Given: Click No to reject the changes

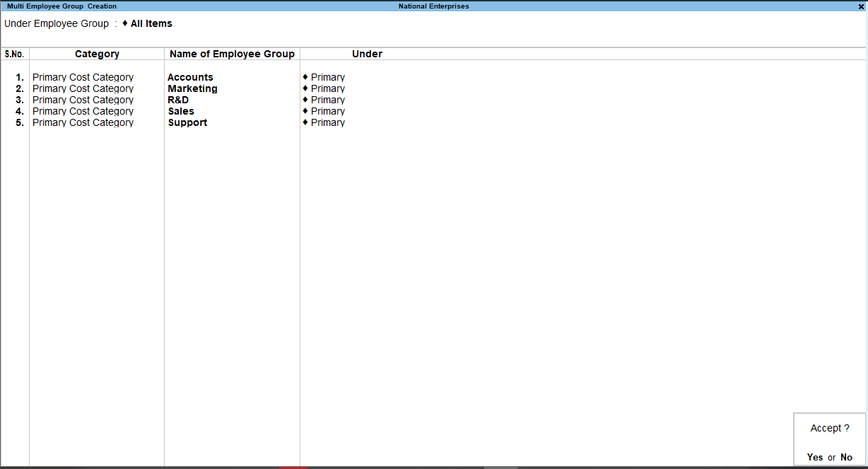Looking at the screenshot, I should (x=846, y=457).
